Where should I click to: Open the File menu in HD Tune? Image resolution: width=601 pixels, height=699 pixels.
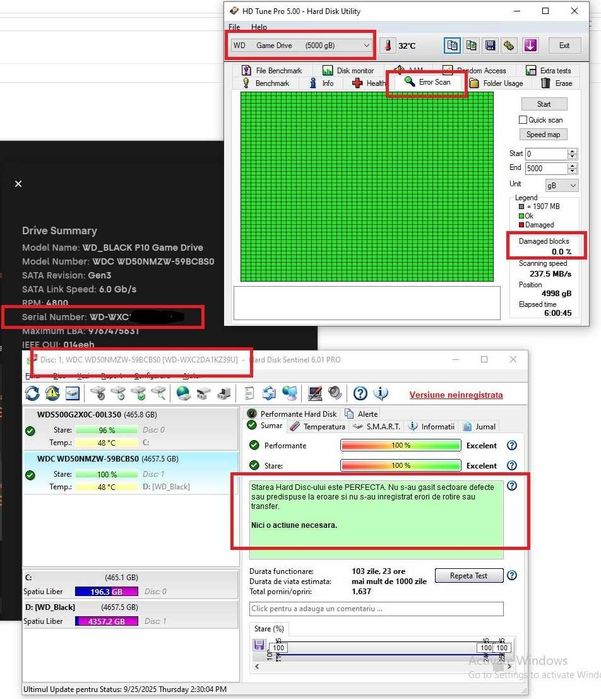(234, 27)
